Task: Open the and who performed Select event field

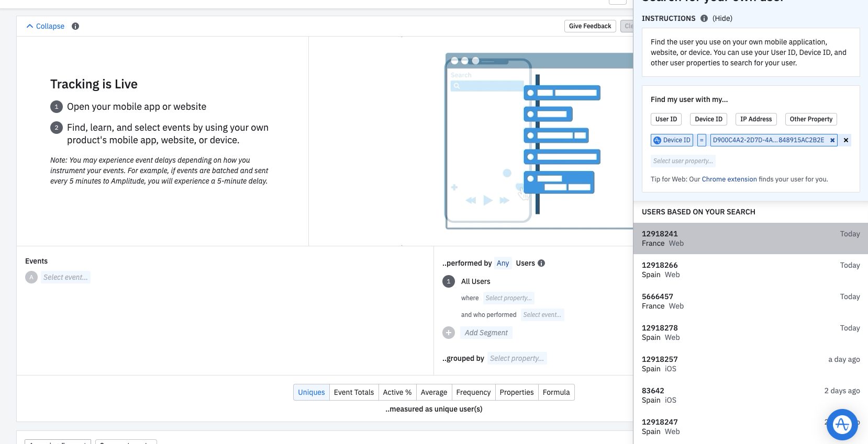Action: [542, 315]
